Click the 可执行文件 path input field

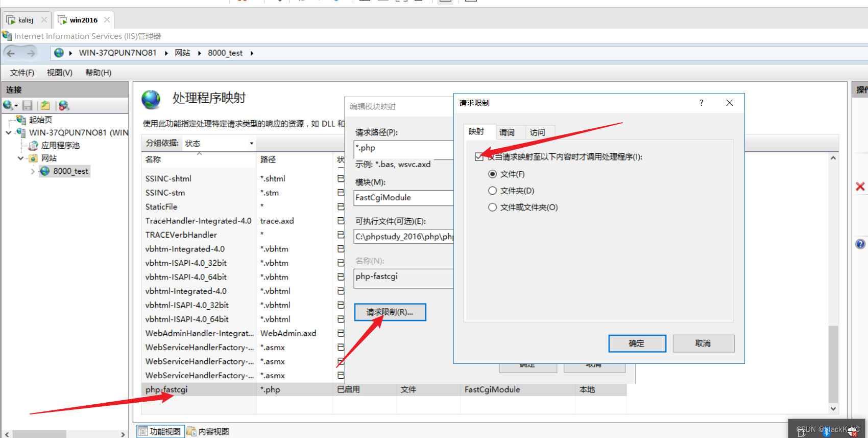tap(403, 237)
